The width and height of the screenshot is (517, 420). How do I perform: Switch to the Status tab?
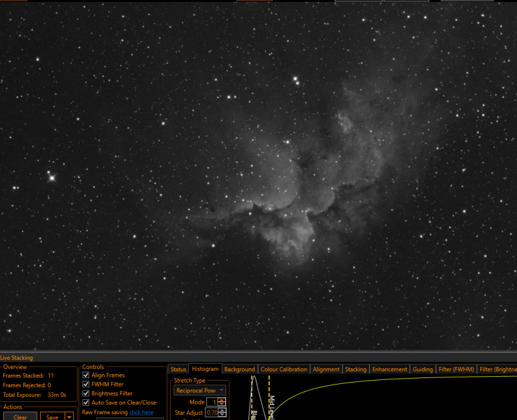pos(178,369)
